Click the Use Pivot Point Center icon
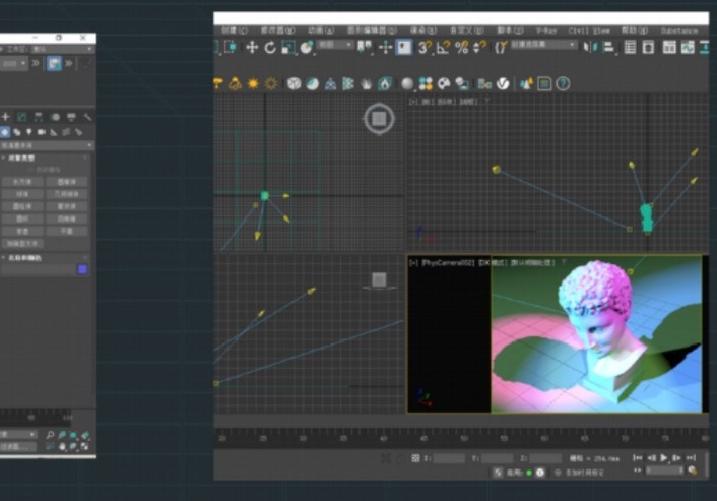The image size is (717, 501). tap(364, 48)
